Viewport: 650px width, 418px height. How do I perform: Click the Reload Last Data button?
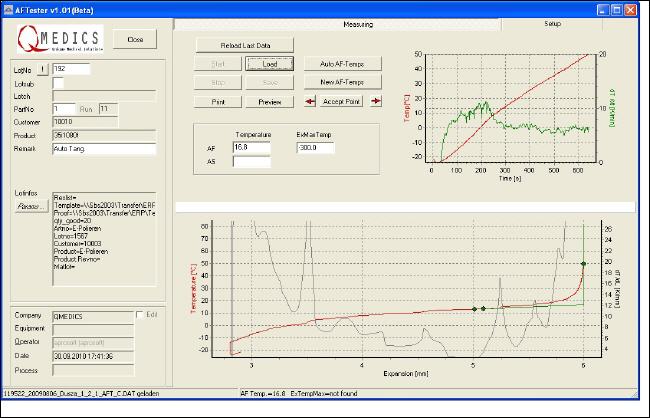(x=241, y=45)
